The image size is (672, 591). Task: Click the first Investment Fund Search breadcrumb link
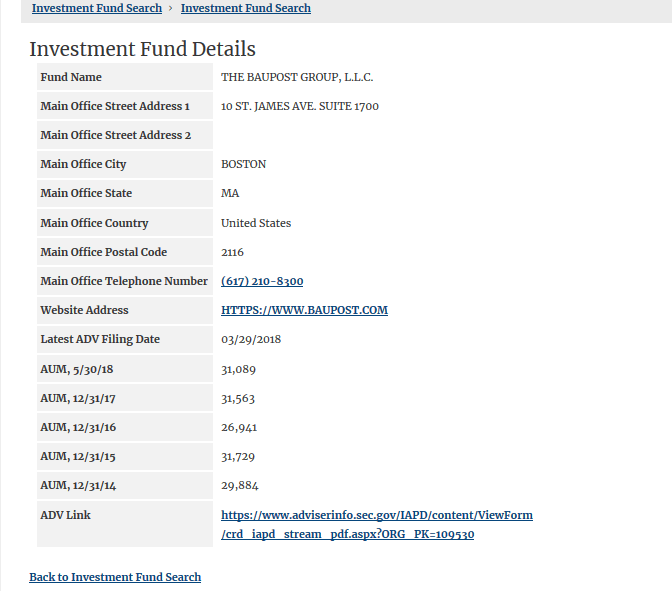coord(96,8)
